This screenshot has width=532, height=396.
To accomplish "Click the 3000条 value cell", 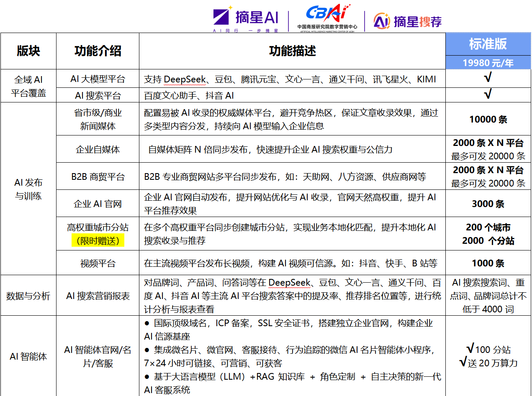I will [x=488, y=204].
